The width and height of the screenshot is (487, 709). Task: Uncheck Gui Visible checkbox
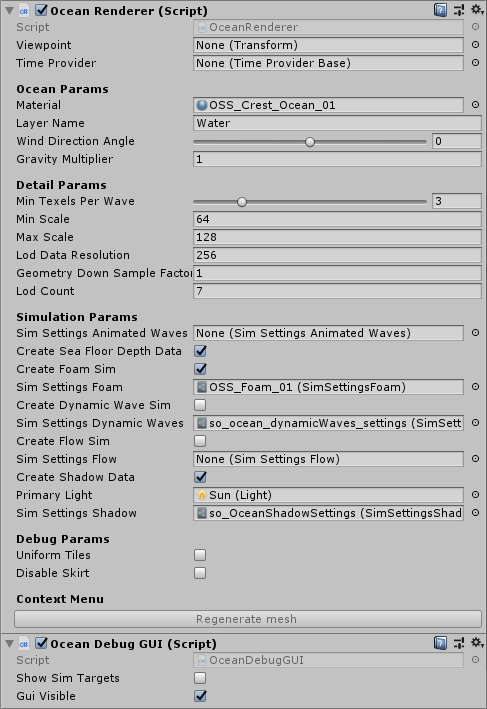click(200, 696)
